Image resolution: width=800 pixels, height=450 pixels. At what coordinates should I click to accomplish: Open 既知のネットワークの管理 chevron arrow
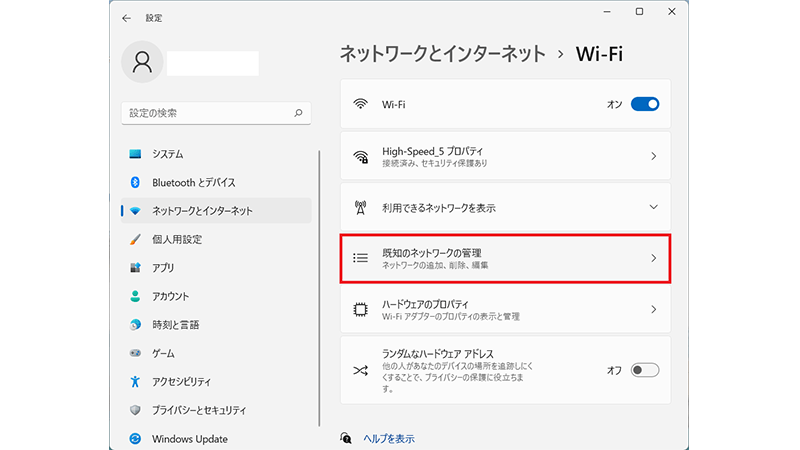(654, 258)
